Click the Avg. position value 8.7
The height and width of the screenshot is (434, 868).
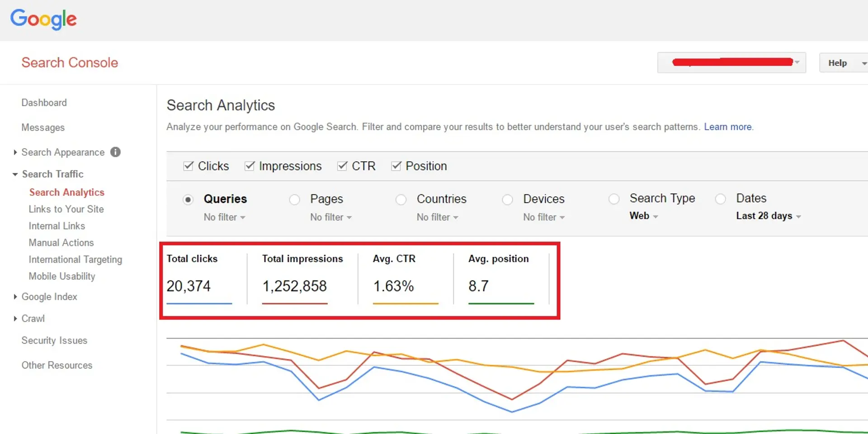(x=478, y=286)
